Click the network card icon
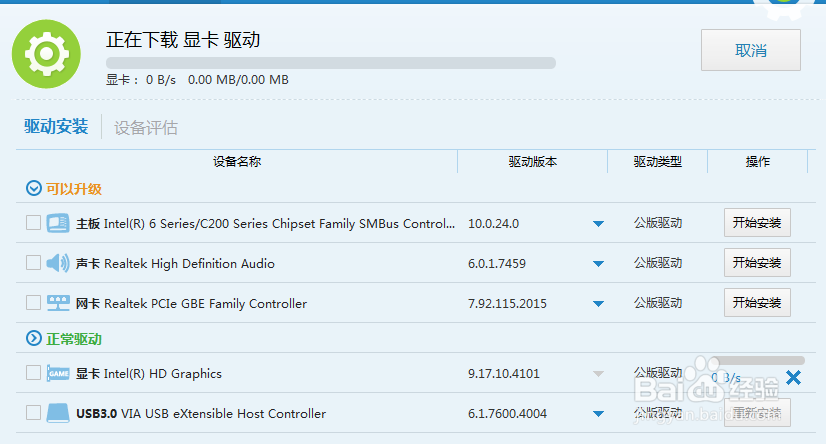Screen dimensions: 826x444 [58, 303]
